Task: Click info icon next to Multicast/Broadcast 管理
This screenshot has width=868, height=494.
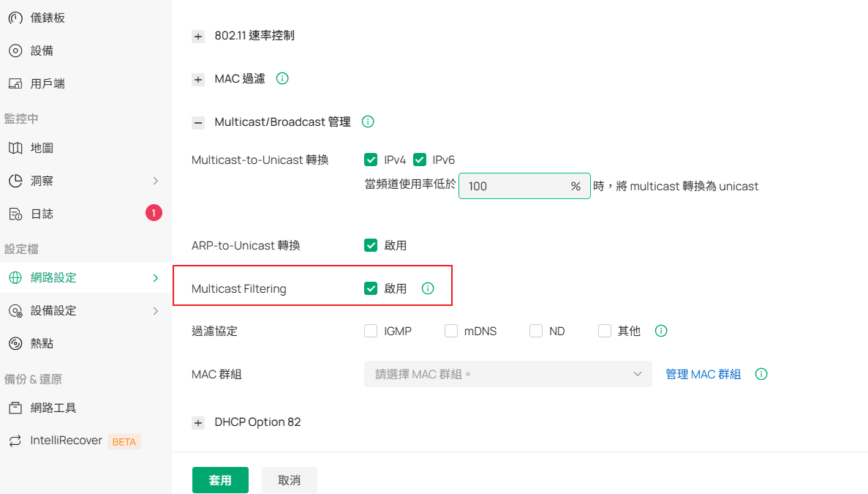Action: pos(369,121)
